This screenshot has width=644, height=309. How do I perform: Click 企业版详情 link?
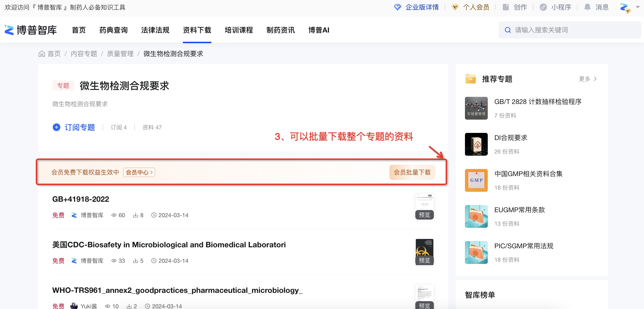[422, 7]
